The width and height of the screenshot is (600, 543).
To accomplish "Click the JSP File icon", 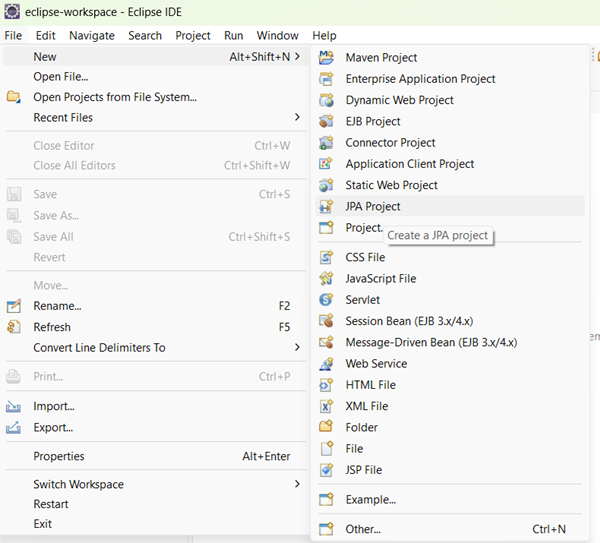I will [x=326, y=470].
